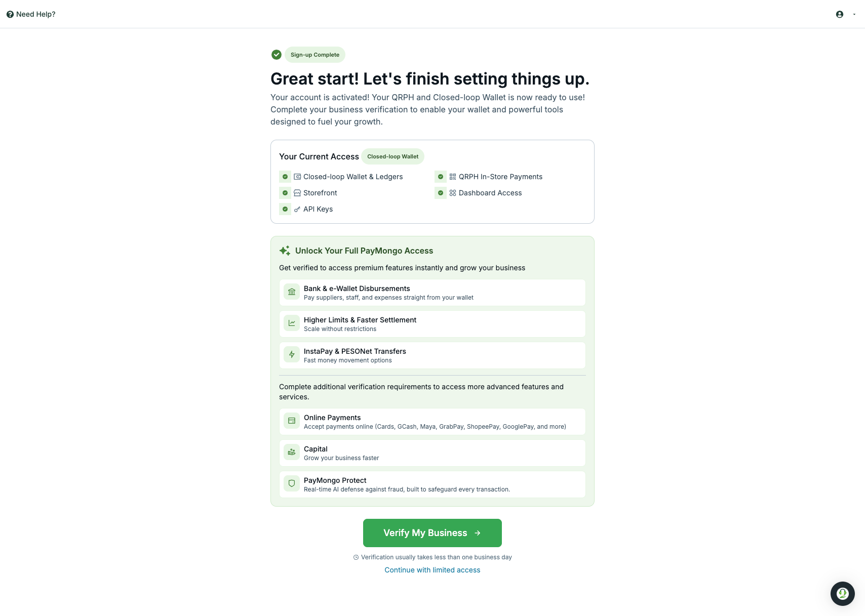This screenshot has width=865, height=616.
Task: Click the QR code icon for QRPH In-Store Payments
Action: [x=453, y=177]
